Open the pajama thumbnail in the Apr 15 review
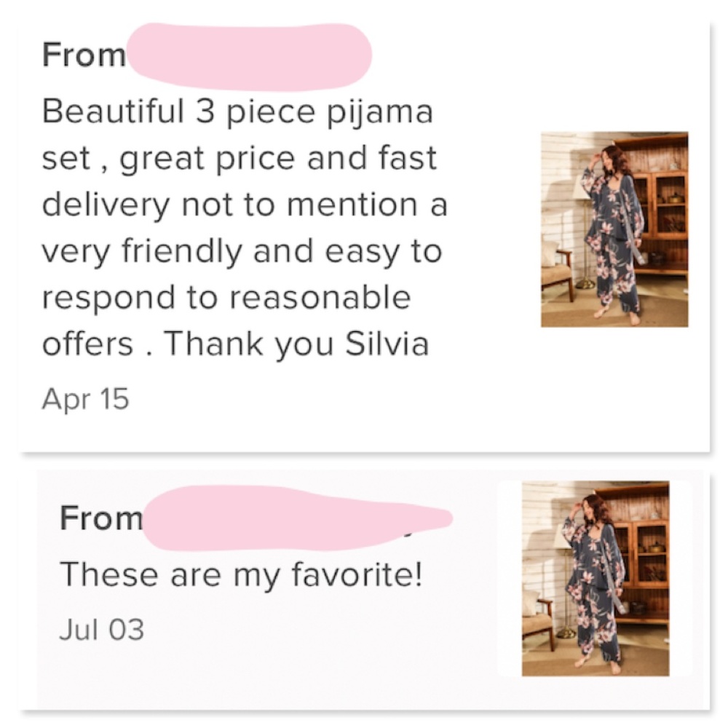The image size is (728, 728). coord(614,229)
